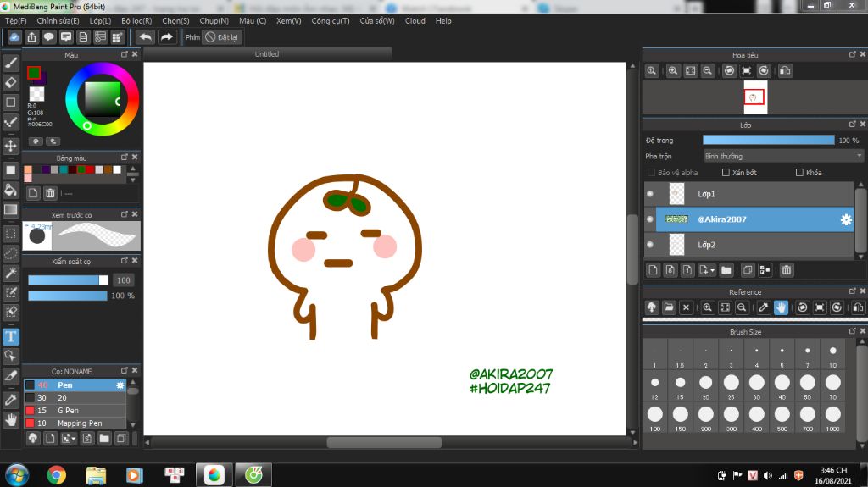Open the Pha trộn blending mode dropdown
This screenshot has height=487, width=868.
pos(783,156)
